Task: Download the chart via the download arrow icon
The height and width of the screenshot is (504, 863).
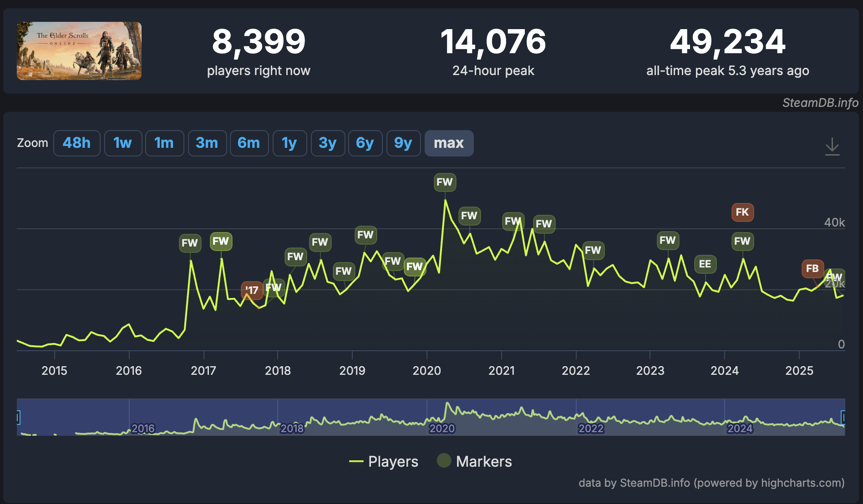Action: click(832, 146)
